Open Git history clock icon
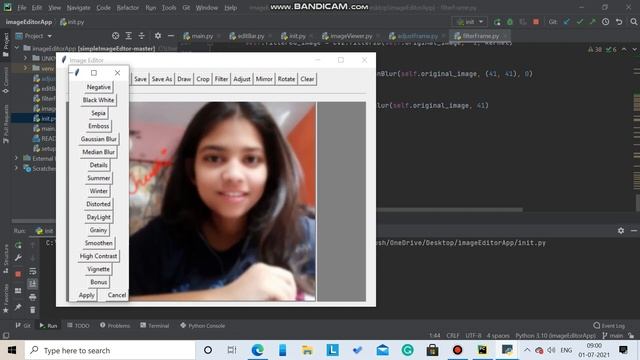Viewport: 640px width, 360px height. 606,22
